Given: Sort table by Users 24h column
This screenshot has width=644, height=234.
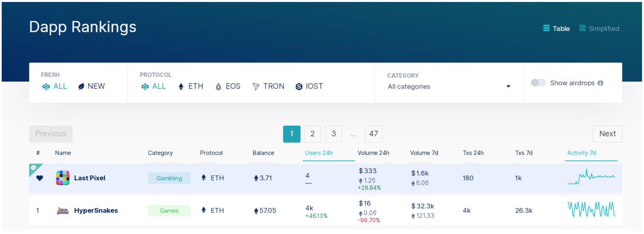Looking at the screenshot, I should tap(319, 153).
